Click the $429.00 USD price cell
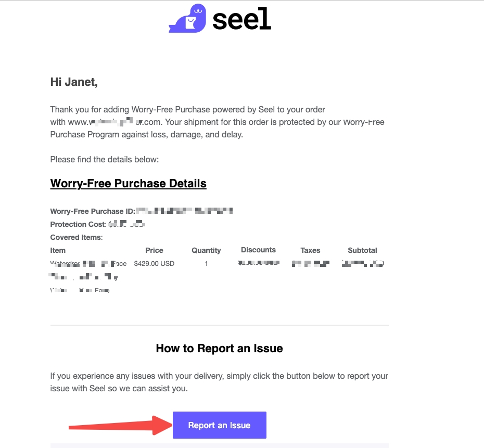This screenshot has width=484, height=448. (x=154, y=263)
